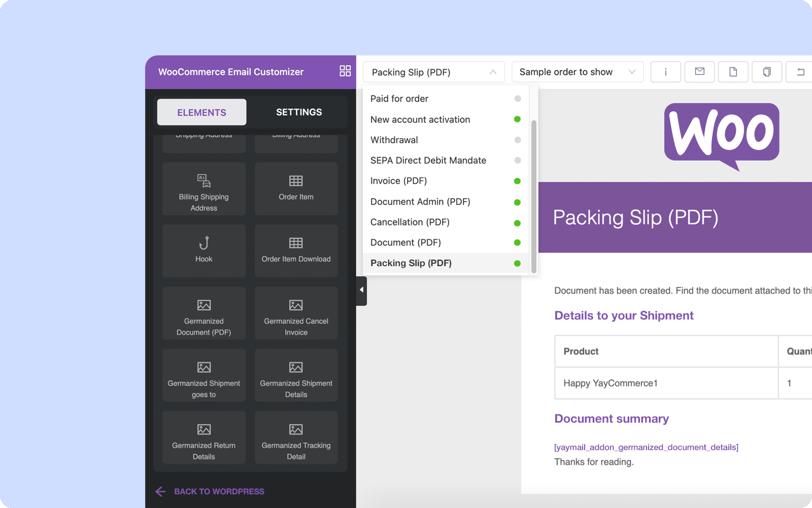This screenshot has width=812, height=508.
Task: Collapse the sidebar with the arrow handle
Action: pyautogui.click(x=361, y=290)
